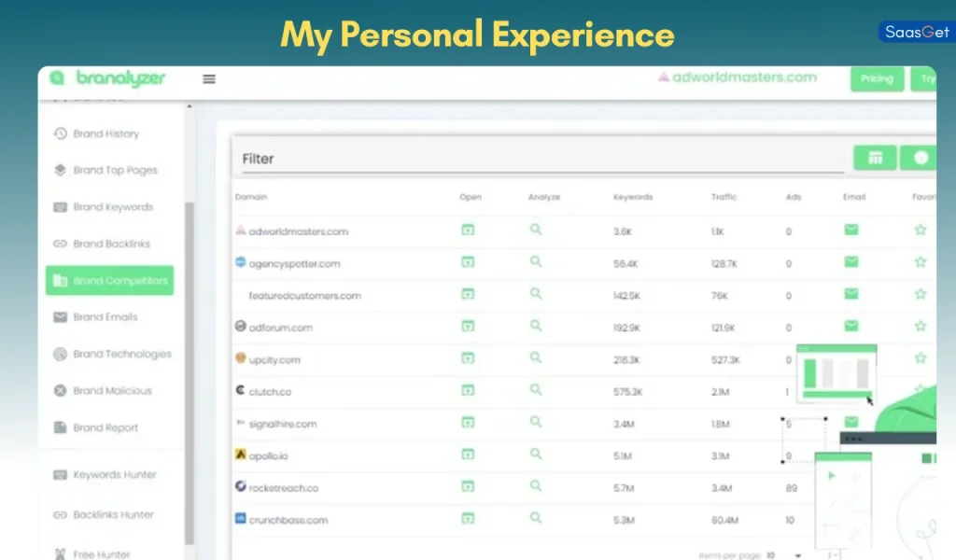Open signalhire.com open icon

pos(468,422)
